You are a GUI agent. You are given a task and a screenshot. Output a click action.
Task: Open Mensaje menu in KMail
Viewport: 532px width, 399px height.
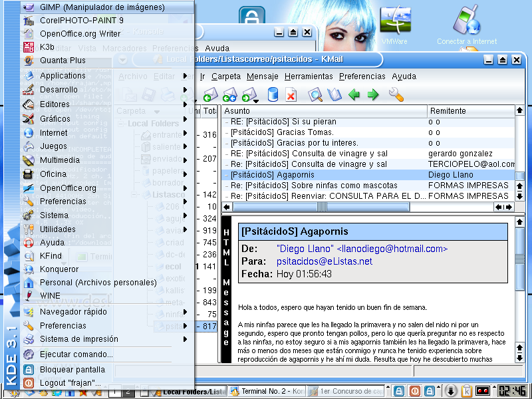(262, 76)
